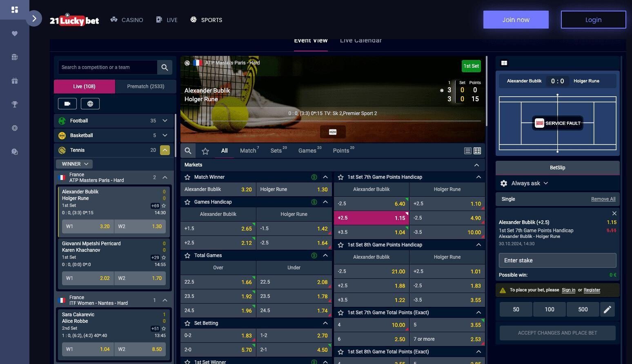Click the Remove All link in BetSlip

click(x=603, y=199)
